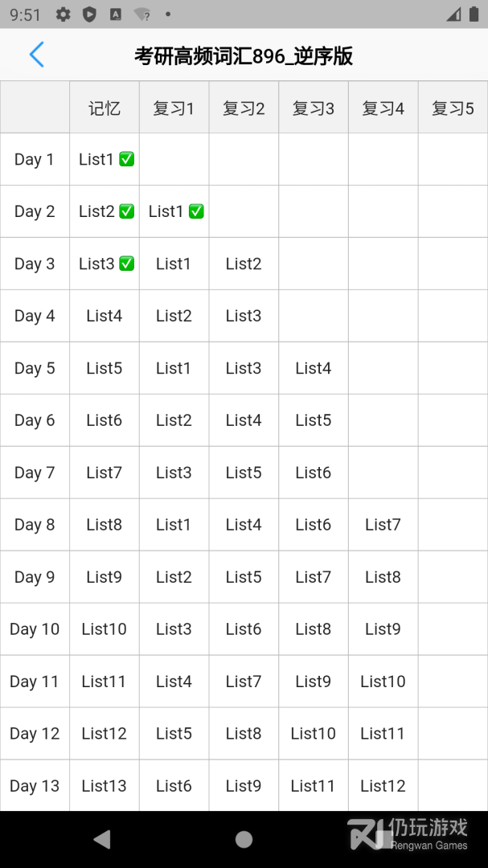Tap the blue back arrow

(36, 55)
